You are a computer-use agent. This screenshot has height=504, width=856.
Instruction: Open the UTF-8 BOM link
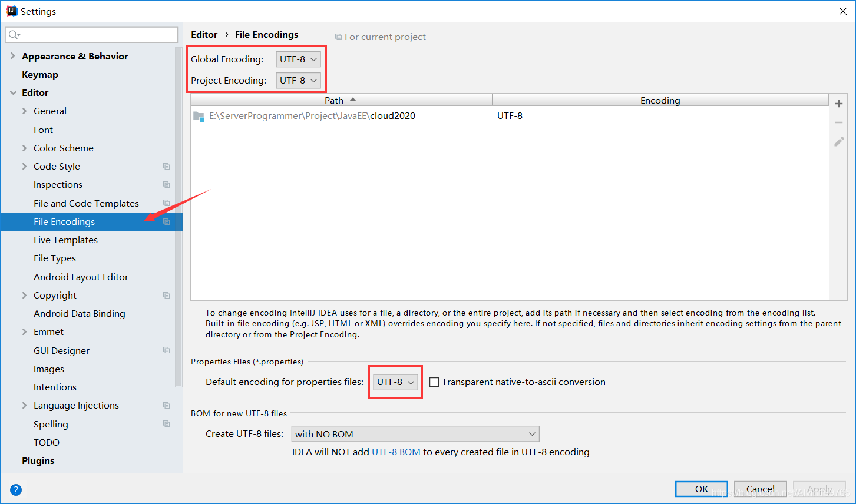(x=396, y=452)
